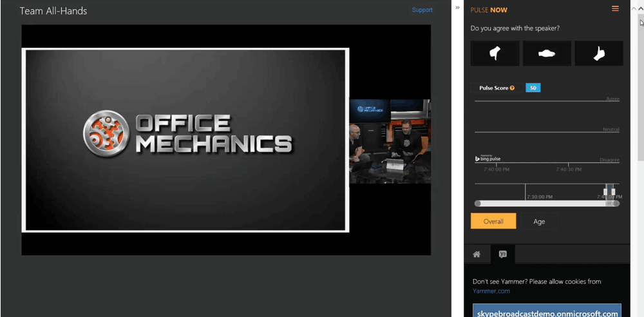Image resolution: width=644 pixels, height=317 pixels.
Task: Open the Home tab icon
Action: tap(477, 255)
